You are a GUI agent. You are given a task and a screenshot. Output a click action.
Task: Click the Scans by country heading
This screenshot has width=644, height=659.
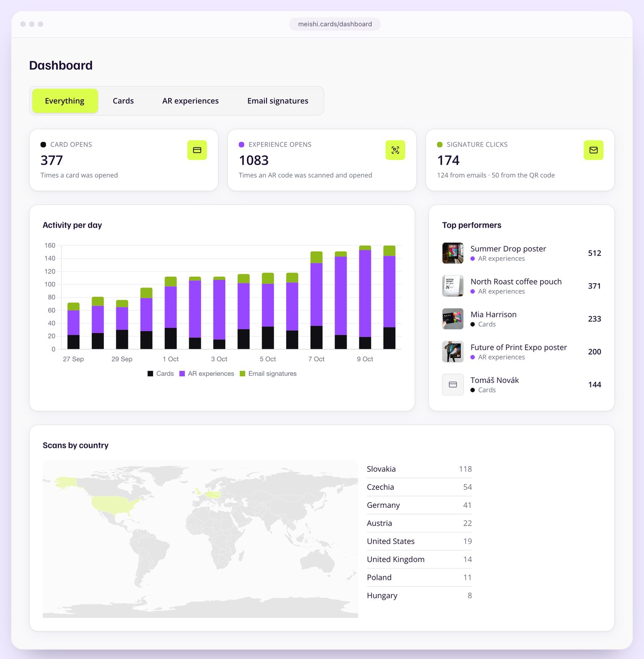click(76, 445)
